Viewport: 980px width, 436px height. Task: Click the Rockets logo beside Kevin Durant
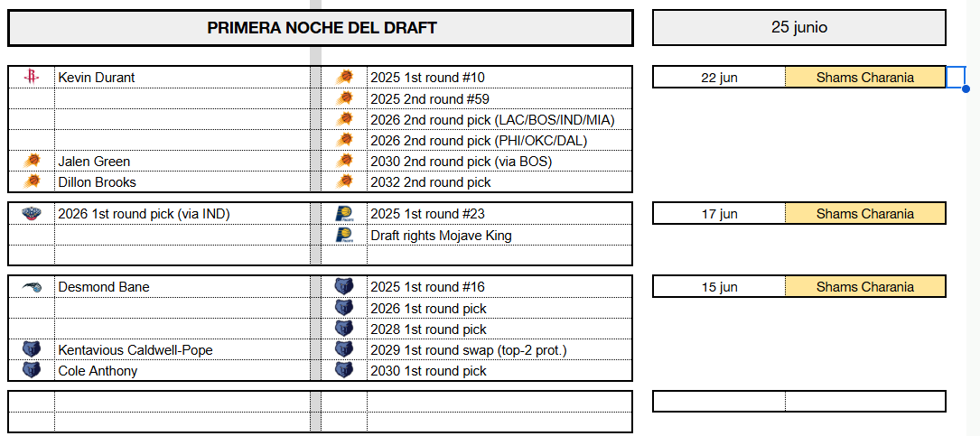32,78
